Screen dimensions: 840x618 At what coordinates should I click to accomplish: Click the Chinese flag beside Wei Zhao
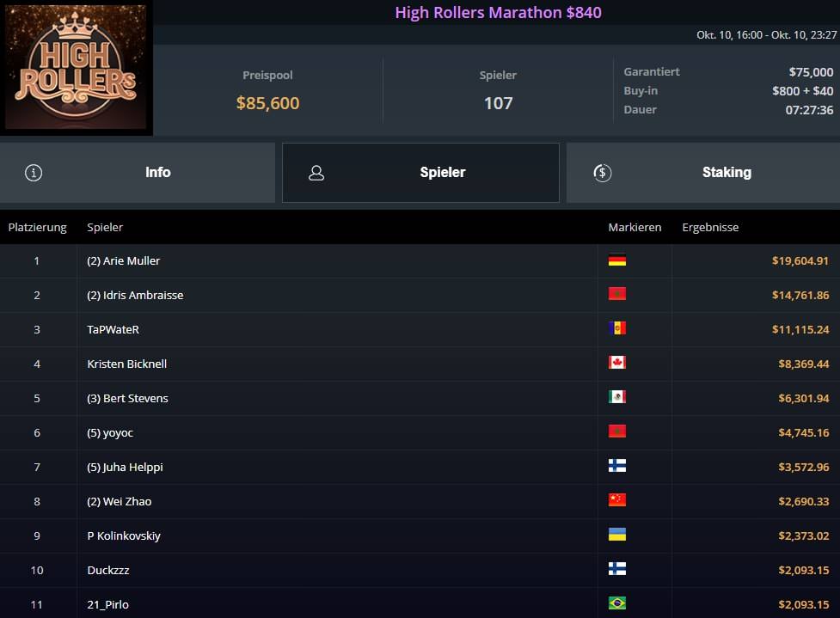pyautogui.click(x=616, y=501)
